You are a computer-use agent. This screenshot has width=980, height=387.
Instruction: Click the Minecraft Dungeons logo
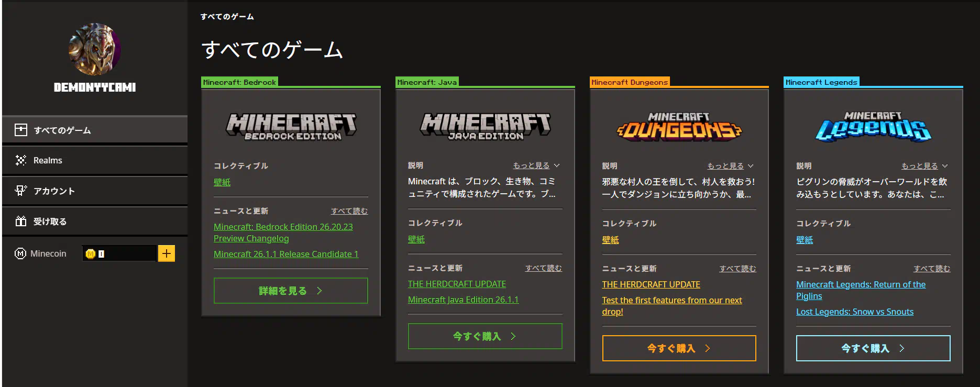tap(679, 126)
